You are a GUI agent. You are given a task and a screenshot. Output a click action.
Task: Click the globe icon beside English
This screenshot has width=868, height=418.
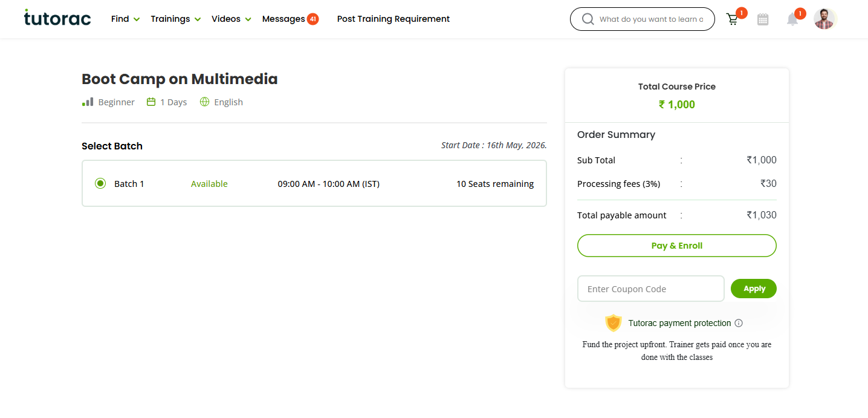pos(204,102)
